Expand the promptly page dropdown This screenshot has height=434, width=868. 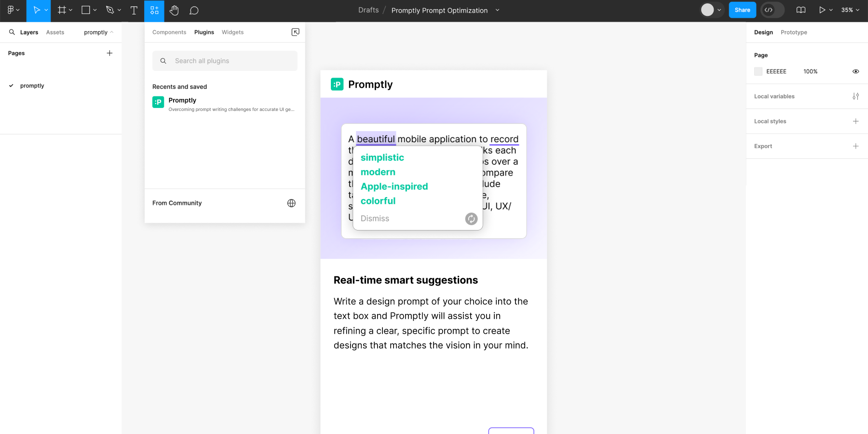(98, 32)
